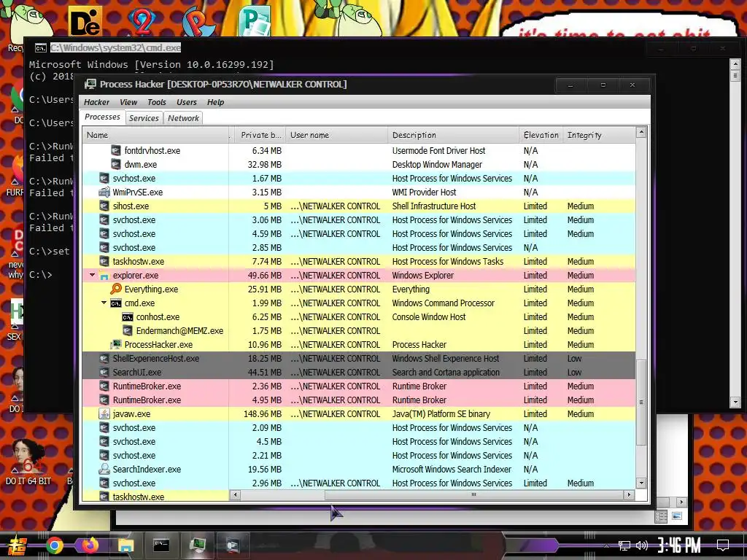Select the taskhostw.exe 7.74 MB row

click(359, 262)
